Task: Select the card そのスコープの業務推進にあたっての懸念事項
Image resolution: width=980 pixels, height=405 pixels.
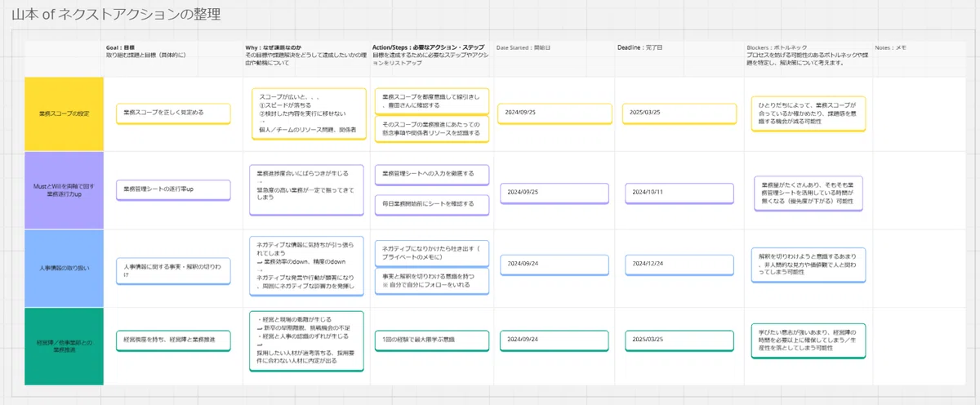Action: (432, 127)
